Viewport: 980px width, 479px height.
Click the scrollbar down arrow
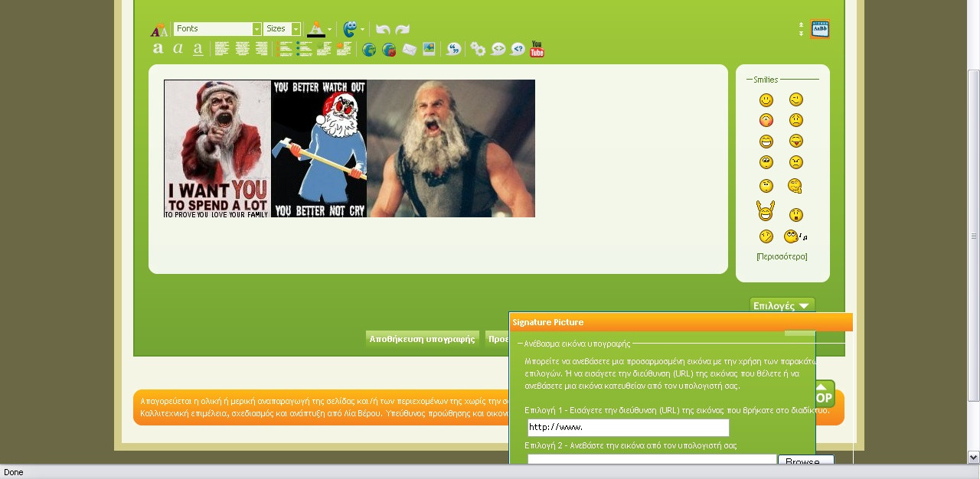(x=974, y=458)
